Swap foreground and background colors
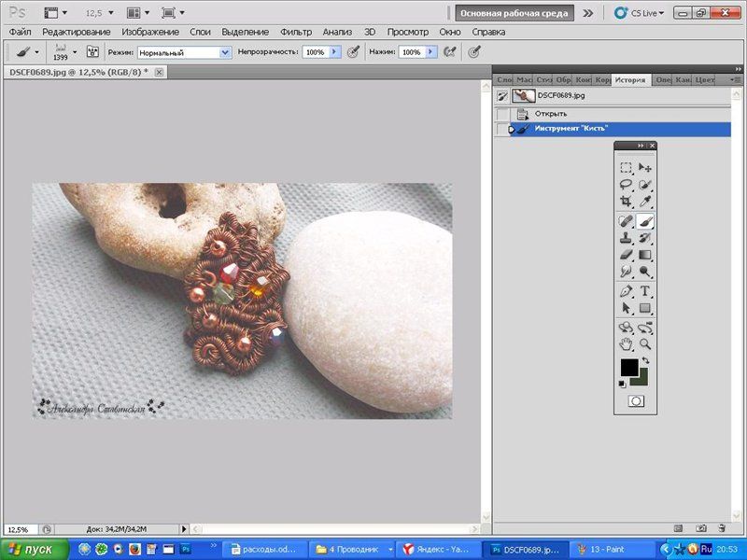Screen dimensions: 747x560 pos(645,360)
